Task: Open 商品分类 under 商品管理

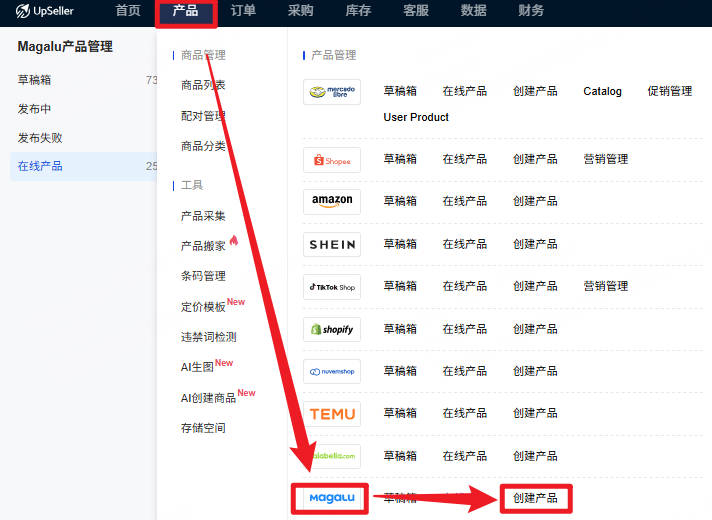Action: point(203,146)
